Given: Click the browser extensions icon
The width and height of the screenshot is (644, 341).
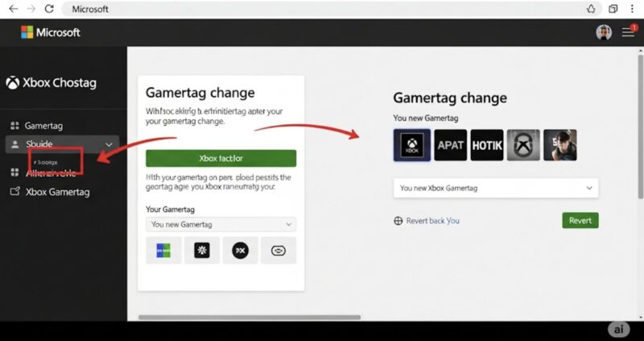Looking at the screenshot, I should tap(613, 9).
